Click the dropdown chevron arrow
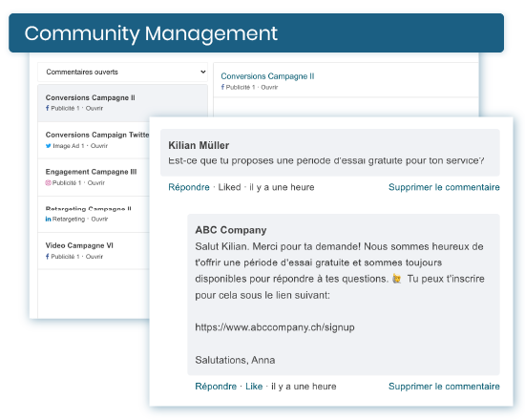This screenshot has height=420, width=525. coord(203,72)
